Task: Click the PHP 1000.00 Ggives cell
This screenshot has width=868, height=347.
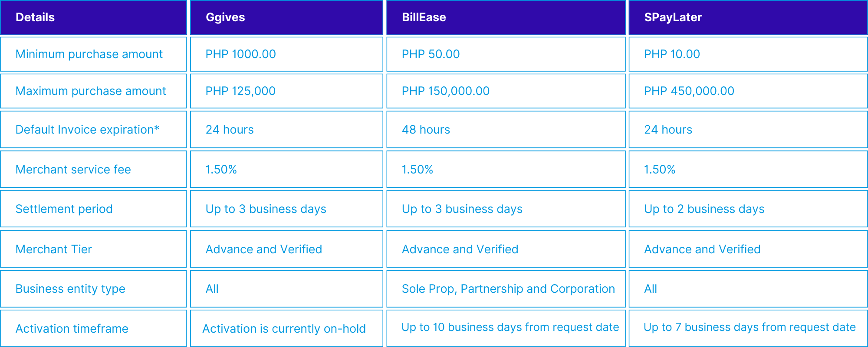Action: coord(240,54)
